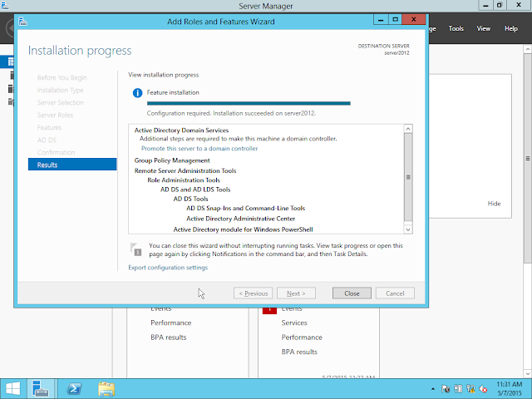Click network warning tray icon
This screenshot has width=532, height=399.
(x=470, y=389)
